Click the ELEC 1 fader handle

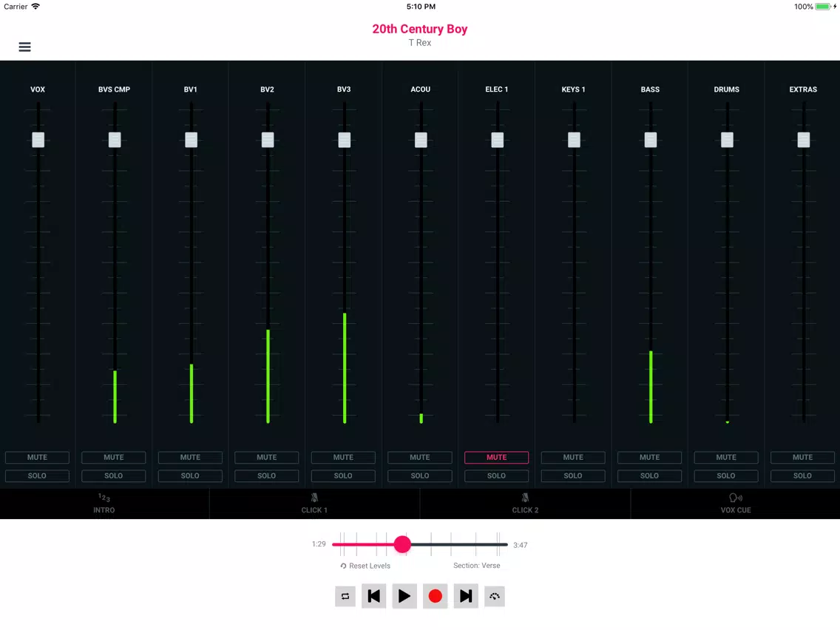(498, 140)
